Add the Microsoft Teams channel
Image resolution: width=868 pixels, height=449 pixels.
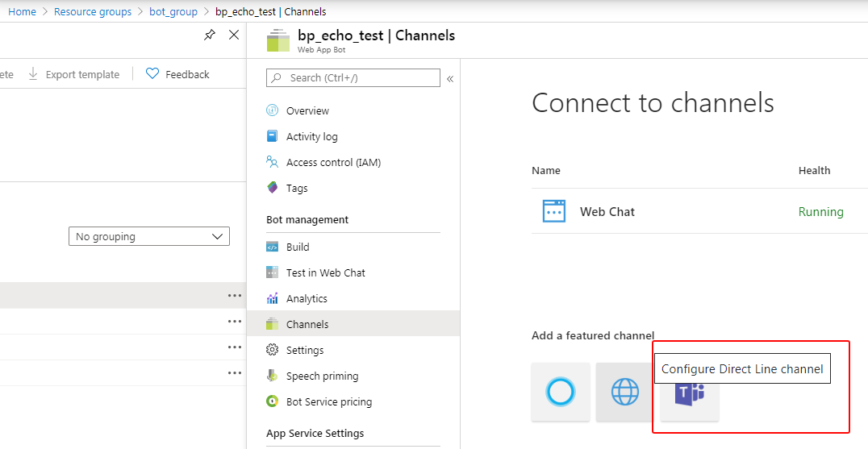click(690, 401)
